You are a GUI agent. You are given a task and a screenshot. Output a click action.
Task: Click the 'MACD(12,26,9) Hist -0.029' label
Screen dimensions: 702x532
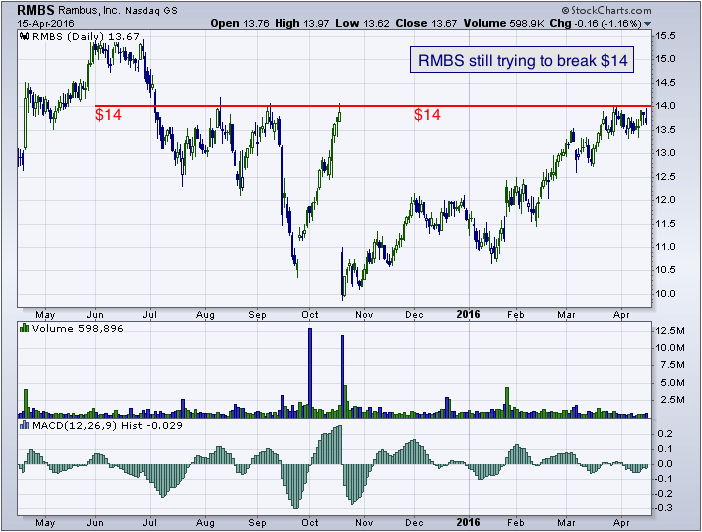[107, 425]
